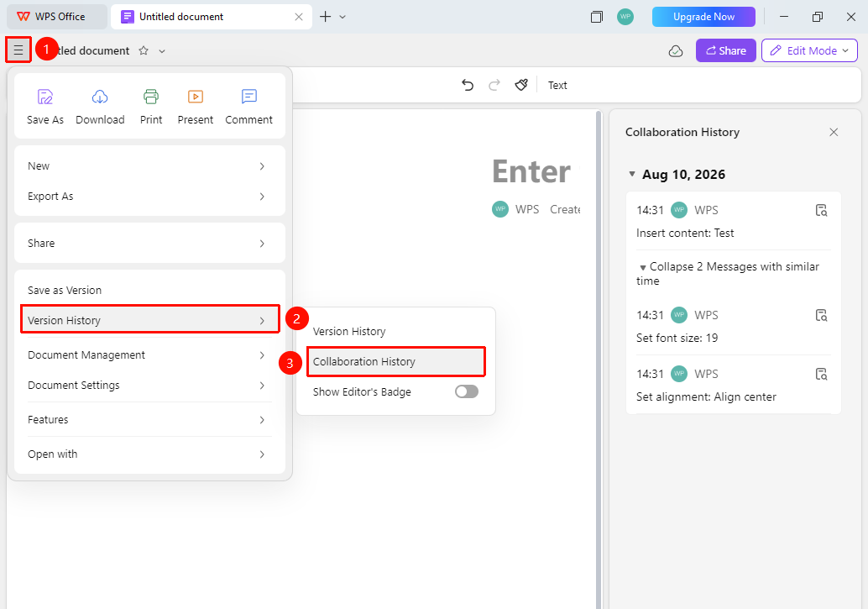
Task: Toggle Show Editor's Badge switch
Action: 466,391
